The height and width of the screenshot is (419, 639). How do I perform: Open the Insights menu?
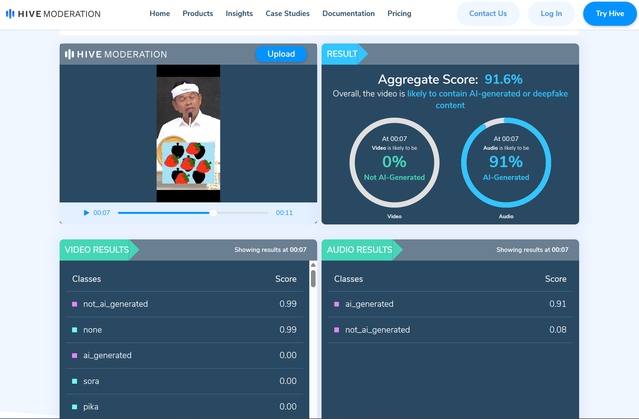pos(239,14)
